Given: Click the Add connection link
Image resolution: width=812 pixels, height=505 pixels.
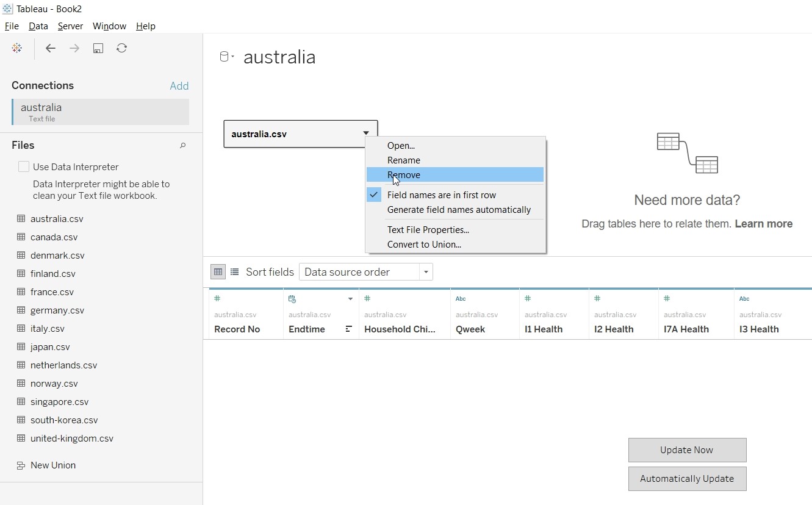Looking at the screenshot, I should 179,86.
